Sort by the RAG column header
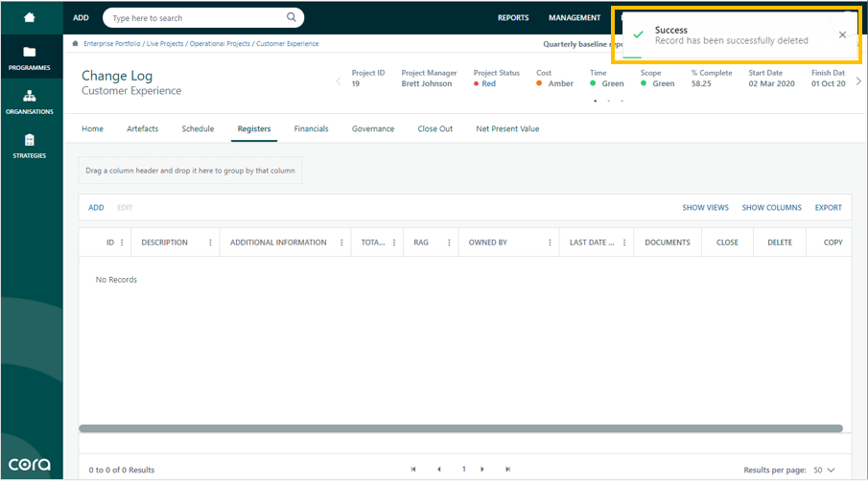 pos(421,242)
